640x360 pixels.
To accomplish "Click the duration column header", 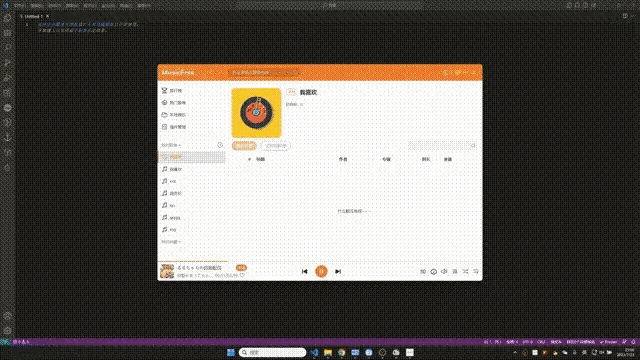I will click(x=426, y=159).
